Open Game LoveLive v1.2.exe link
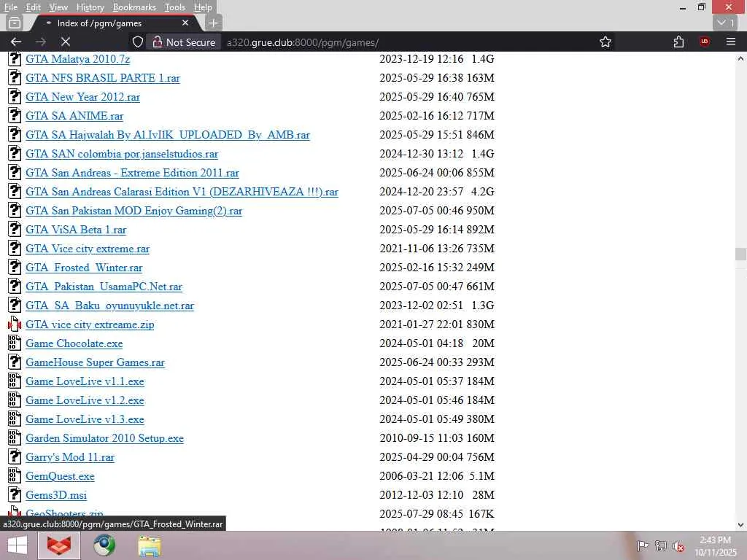This screenshot has width=747, height=560. (85, 400)
